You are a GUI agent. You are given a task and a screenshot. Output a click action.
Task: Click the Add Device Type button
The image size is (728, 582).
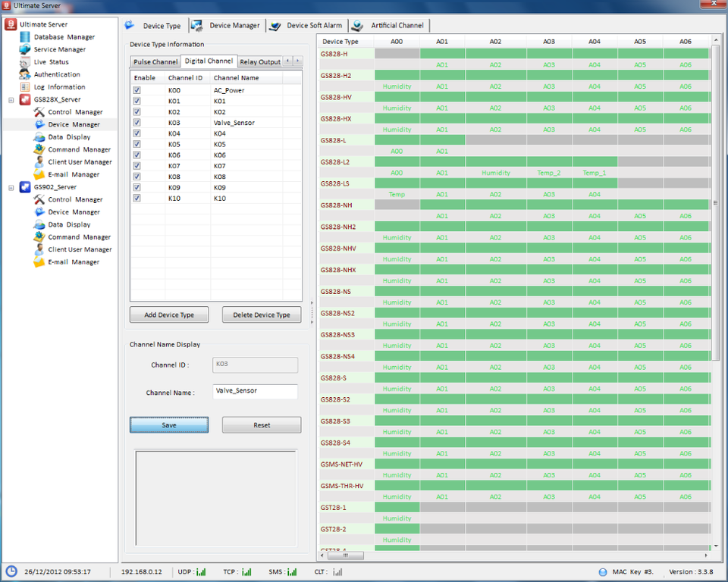click(x=169, y=315)
